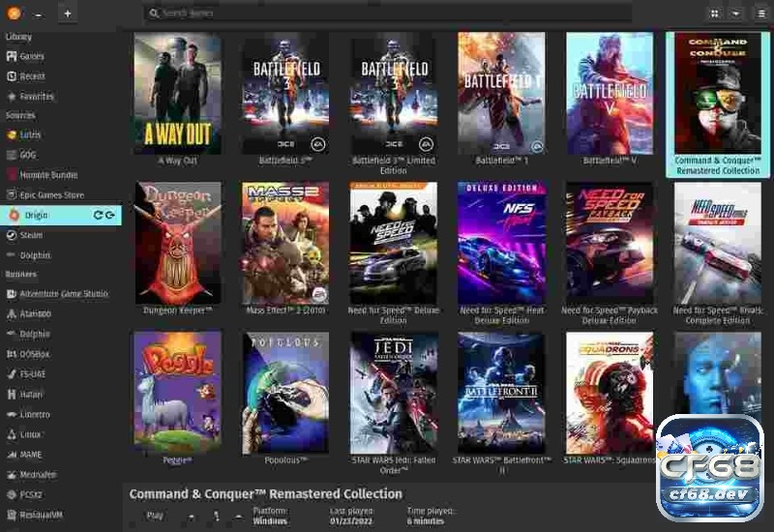Click the Command & Conquer Remastered Collection cover
This screenshot has width=774, height=532.
click(718, 93)
